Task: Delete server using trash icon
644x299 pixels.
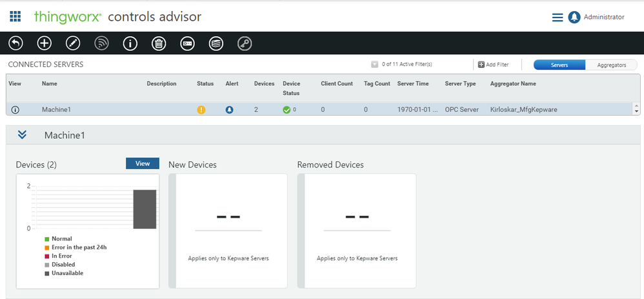Action: tap(159, 43)
